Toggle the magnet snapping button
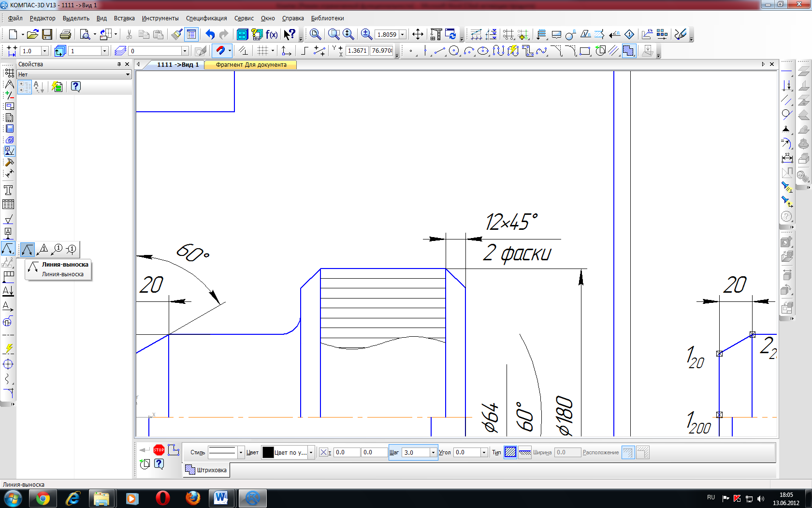The width and height of the screenshot is (812, 508). point(220,50)
